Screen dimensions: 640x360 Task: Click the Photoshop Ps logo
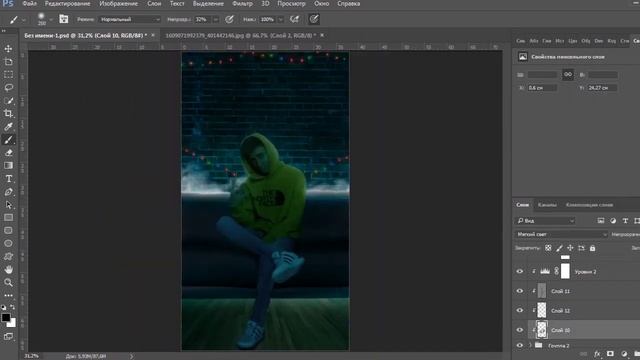coord(8,4)
